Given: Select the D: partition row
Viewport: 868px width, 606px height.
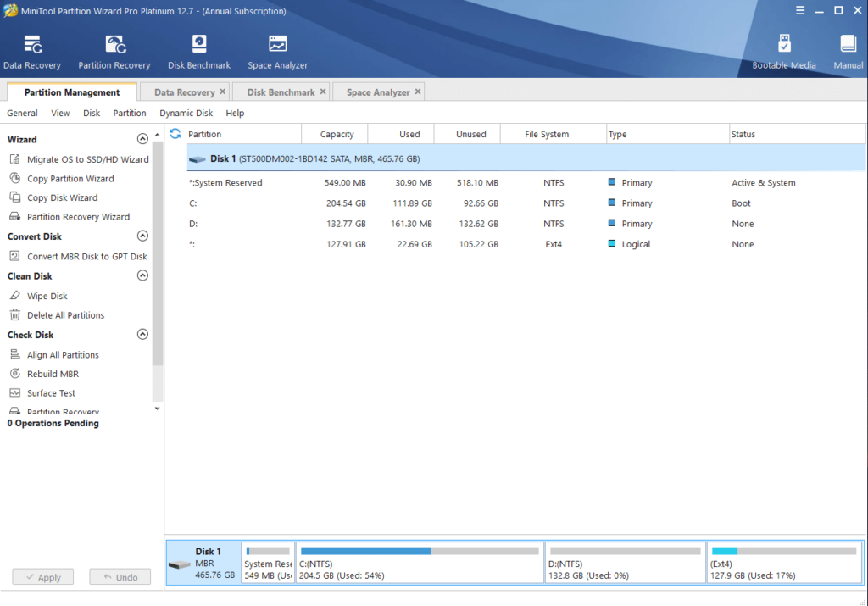Looking at the screenshot, I should tap(526, 224).
